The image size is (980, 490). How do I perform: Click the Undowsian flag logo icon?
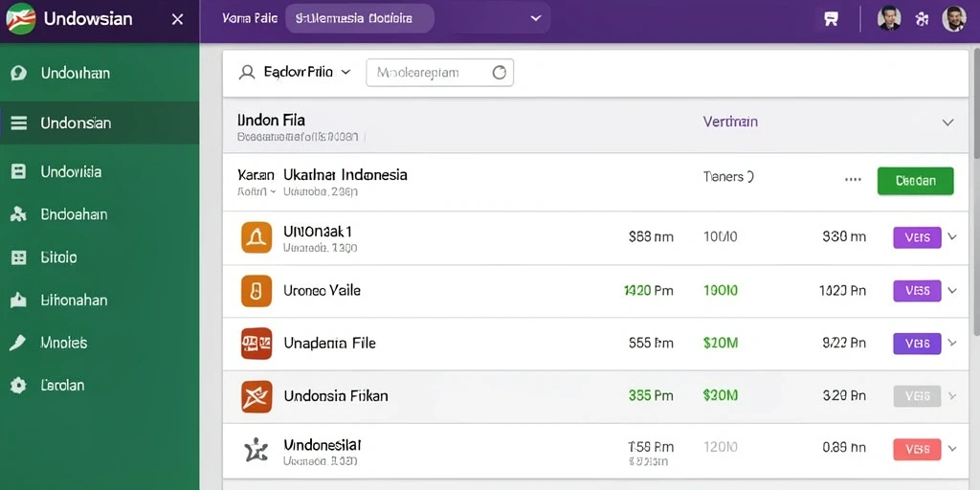(20, 19)
